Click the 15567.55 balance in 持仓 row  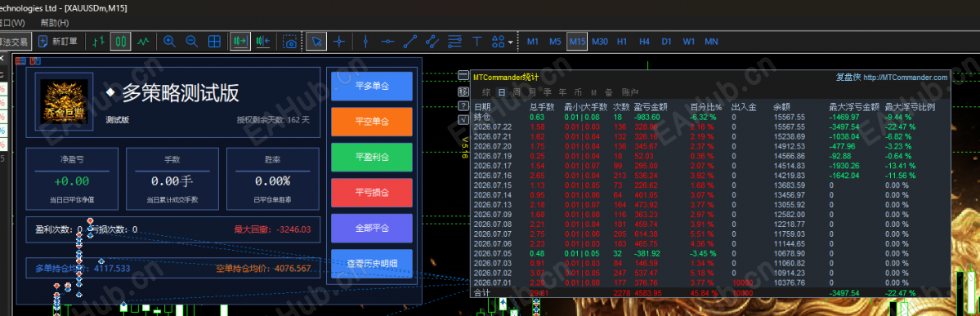(789, 117)
